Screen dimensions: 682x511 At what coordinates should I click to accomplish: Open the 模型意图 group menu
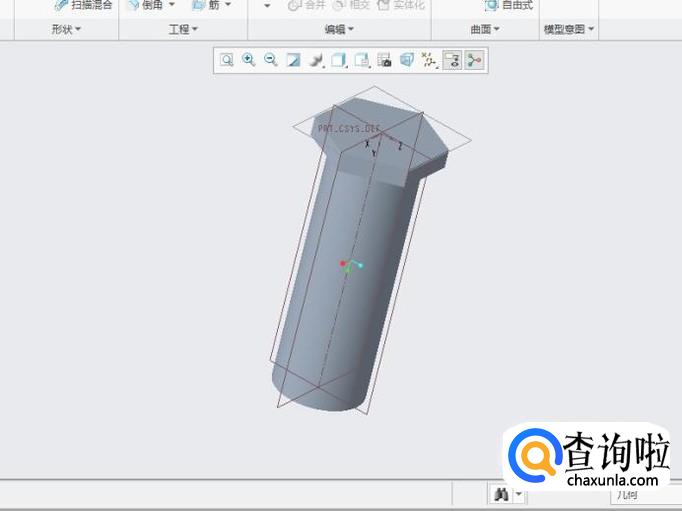point(568,30)
